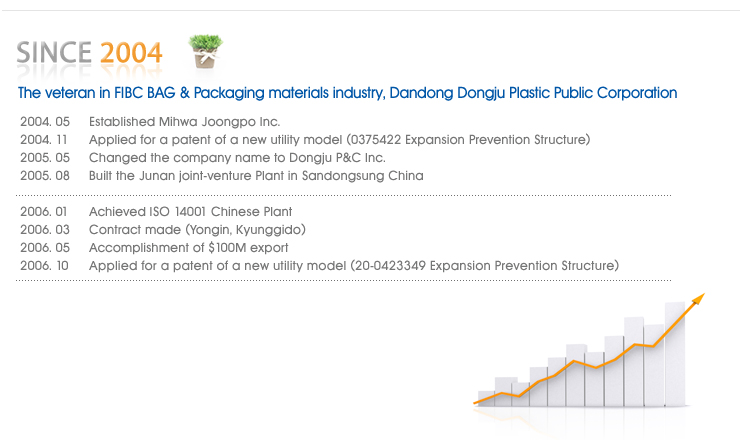
Task: Click the orange 2004 heading number
Action: [131, 52]
